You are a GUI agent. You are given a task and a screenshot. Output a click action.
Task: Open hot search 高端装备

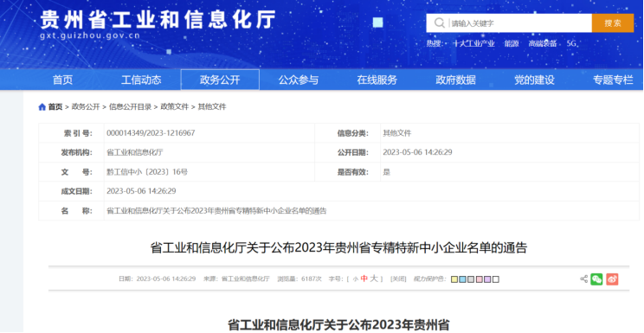pos(542,43)
